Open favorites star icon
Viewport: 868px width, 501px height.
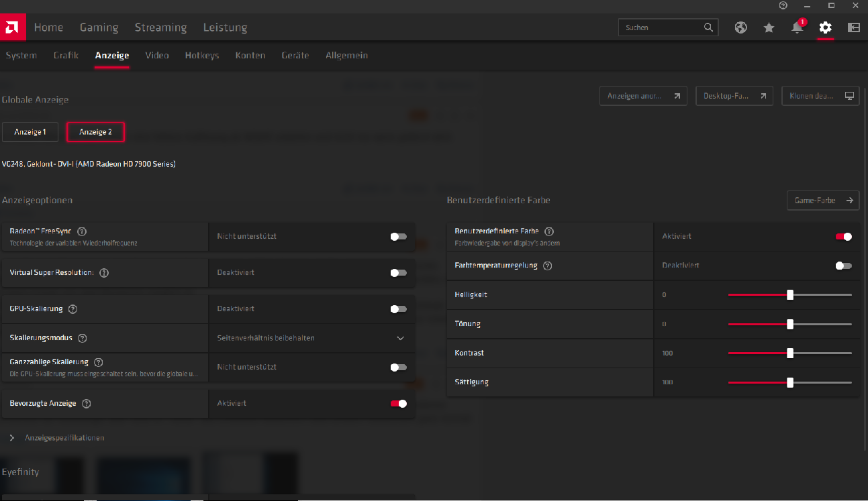click(x=769, y=27)
